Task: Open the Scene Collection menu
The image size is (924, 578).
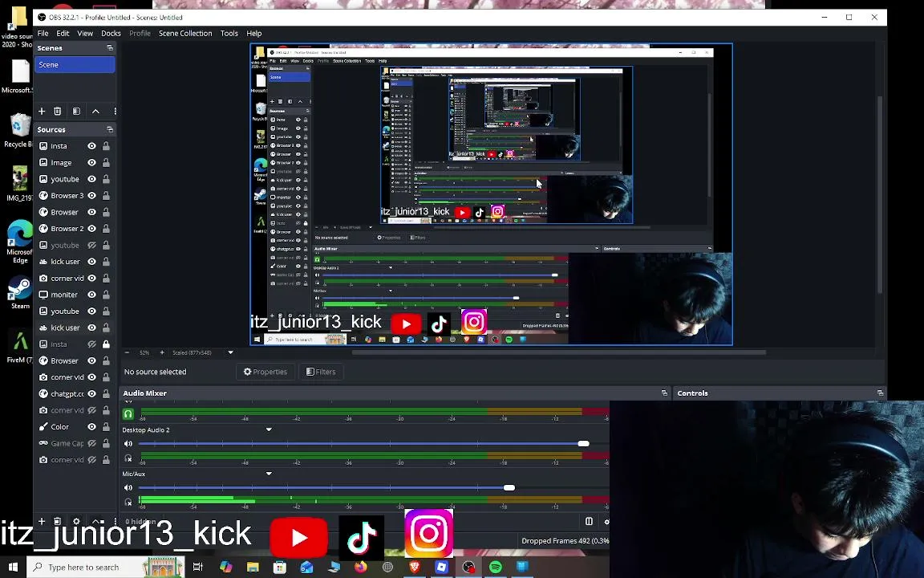Action: tap(185, 33)
